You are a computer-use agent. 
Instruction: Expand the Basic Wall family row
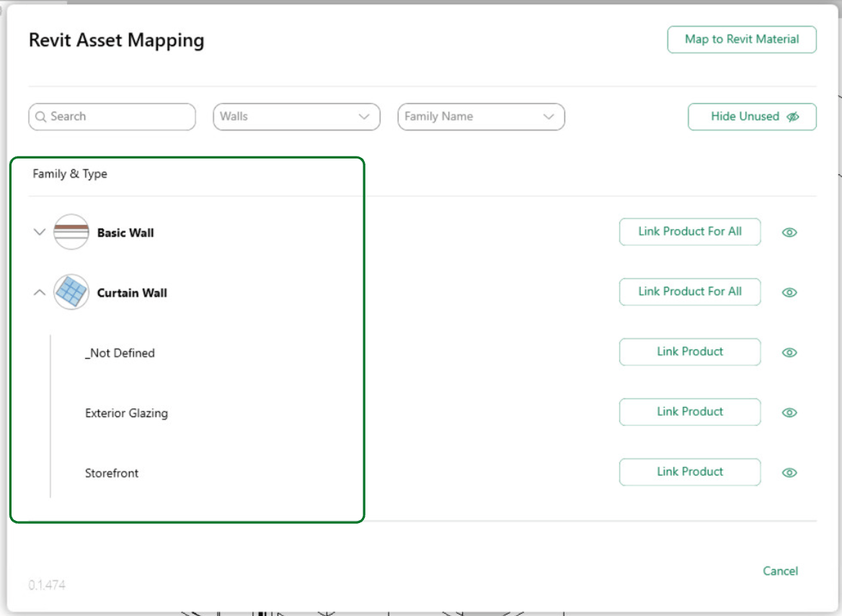pos(39,232)
